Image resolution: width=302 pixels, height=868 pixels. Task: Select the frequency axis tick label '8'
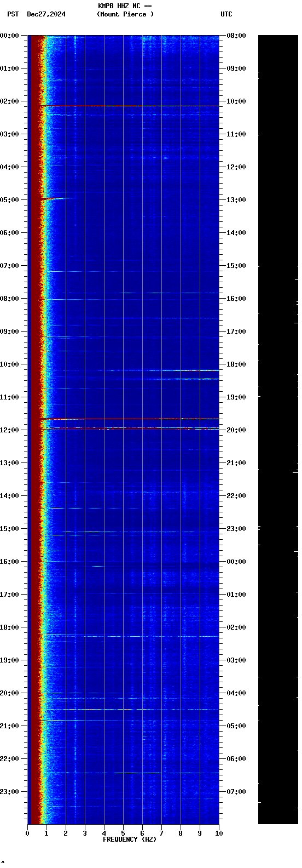click(181, 833)
